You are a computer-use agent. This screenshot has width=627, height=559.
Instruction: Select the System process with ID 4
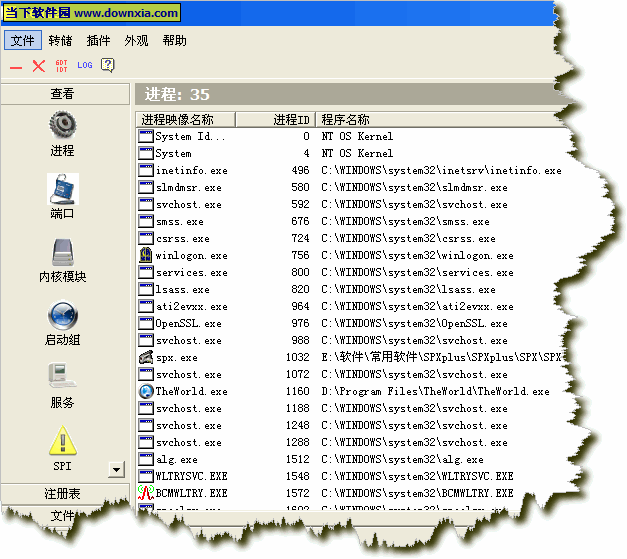point(350,153)
